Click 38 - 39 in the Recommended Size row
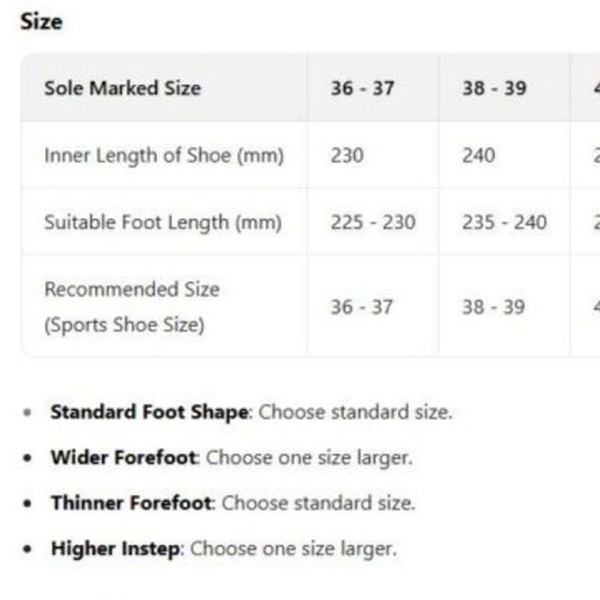This screenshot has width=600, height=600. coord(493,307)
